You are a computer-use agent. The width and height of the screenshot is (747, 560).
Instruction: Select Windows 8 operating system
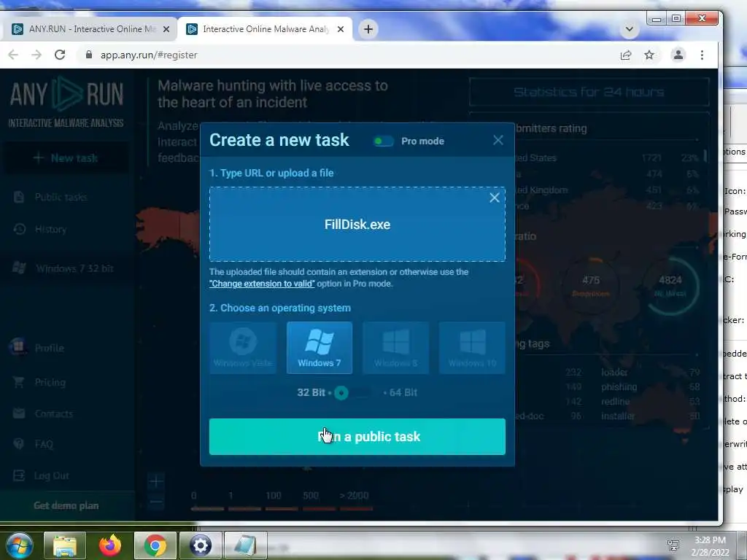pos(396,348)
